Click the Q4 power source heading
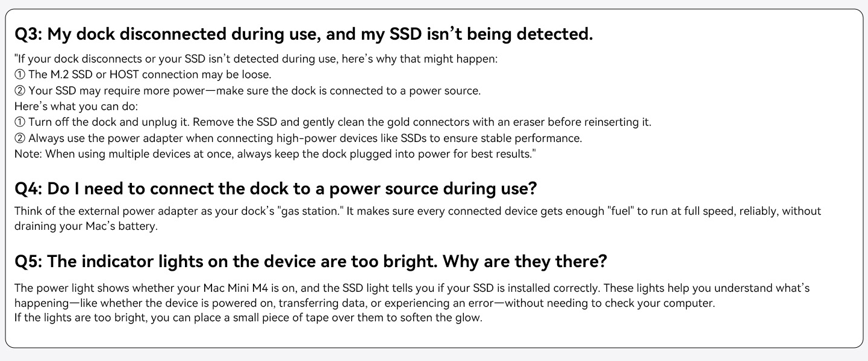Screen dimensions: 868x361 pyautogui.click(x=275, y=189)
